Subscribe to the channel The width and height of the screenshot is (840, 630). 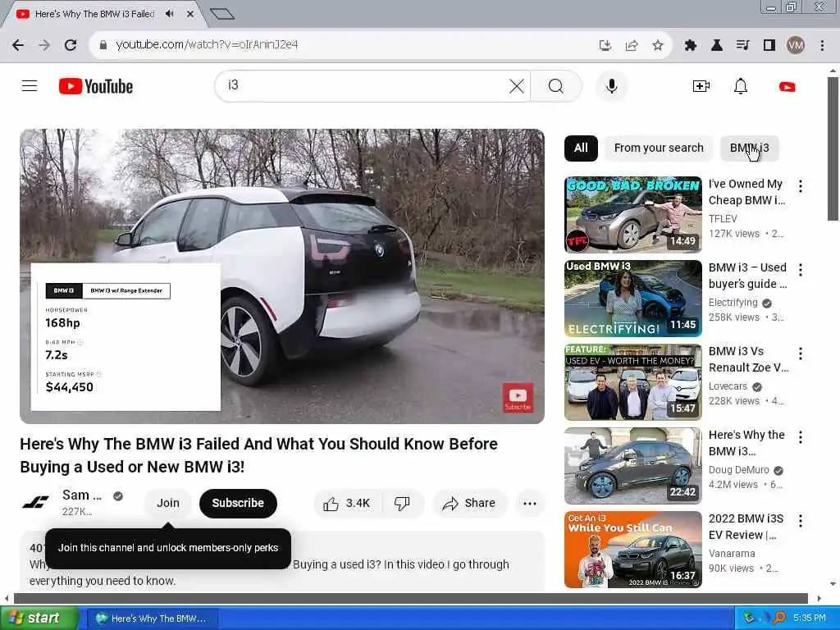[238, 503]
